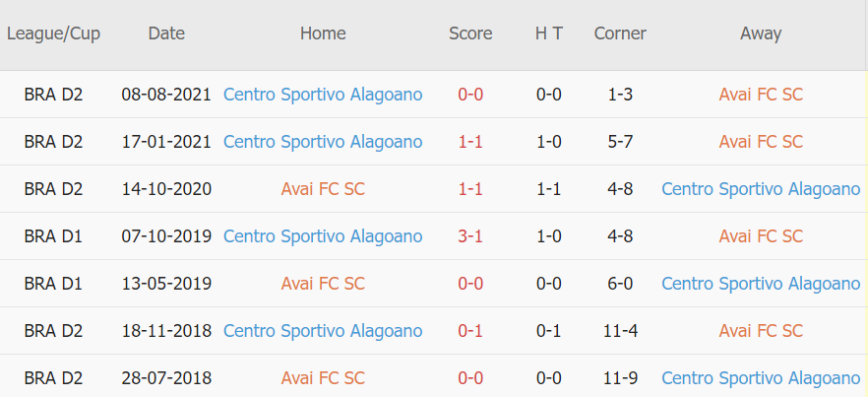Screen dimensions: 868x397
Task: Open Avai FC SC home link for 14-10-2020
Action: (323, 189)
